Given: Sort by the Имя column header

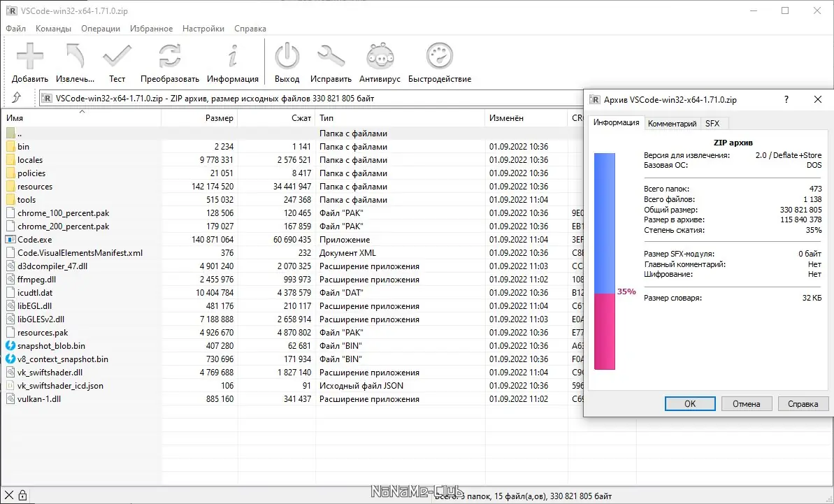Looking at the screenshot, I should click(x=81, y=117).
